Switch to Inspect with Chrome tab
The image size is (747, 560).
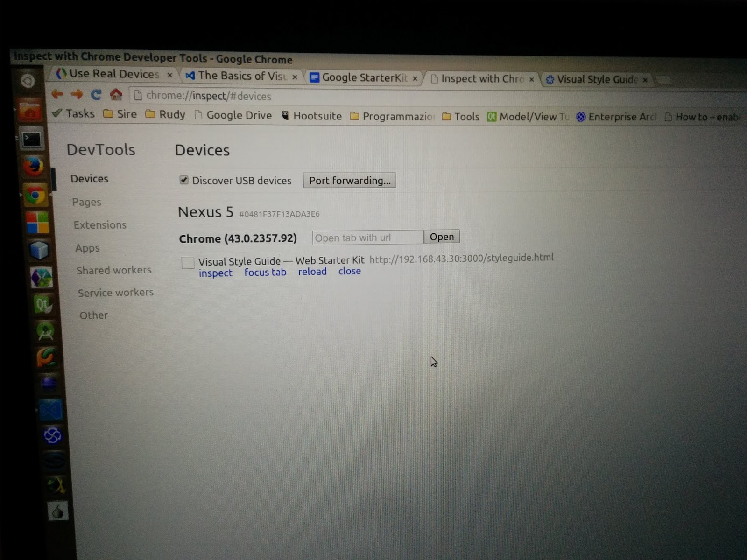(482, 78)
